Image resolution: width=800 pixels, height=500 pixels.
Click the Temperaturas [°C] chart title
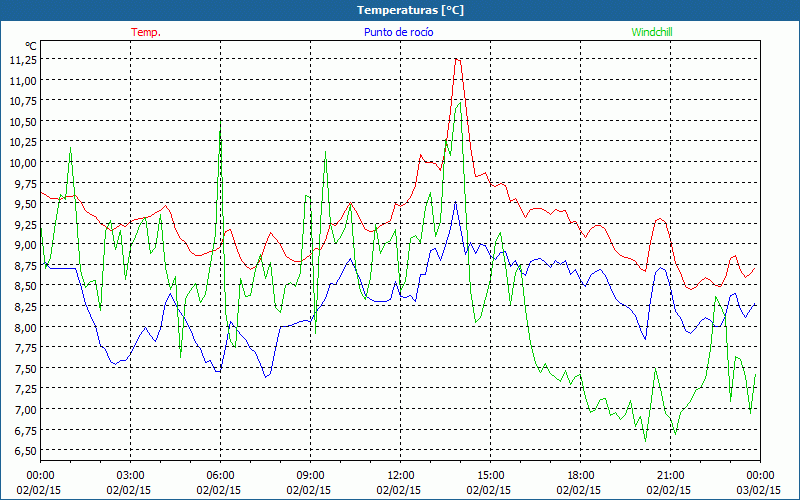tap(411, 10)
